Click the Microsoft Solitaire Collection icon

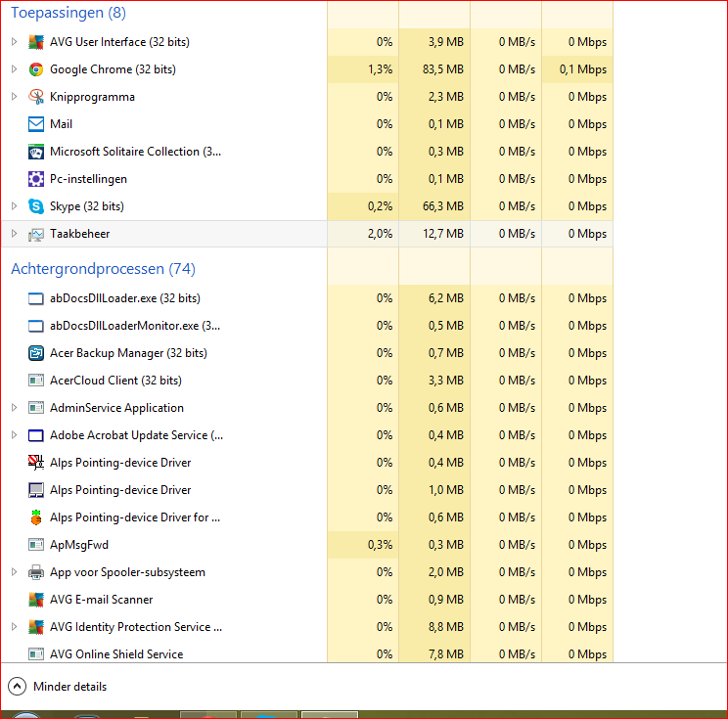(x=36, y=152)
